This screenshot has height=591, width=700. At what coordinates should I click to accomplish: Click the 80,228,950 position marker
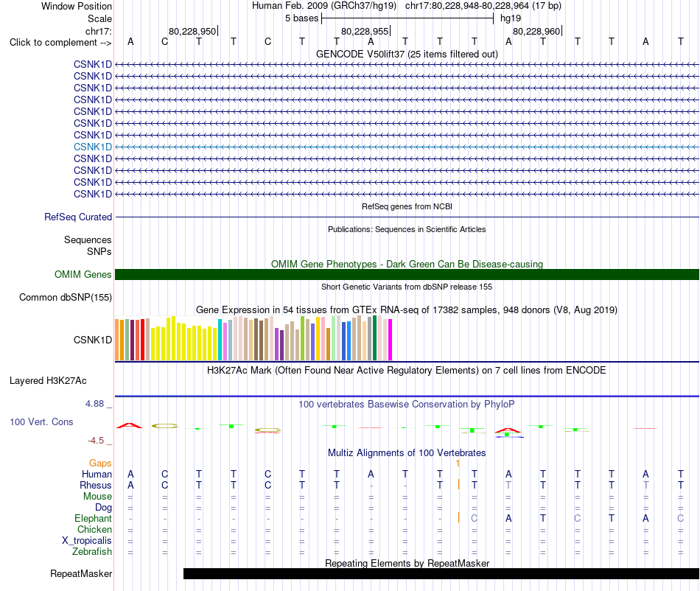coord(193,31)
